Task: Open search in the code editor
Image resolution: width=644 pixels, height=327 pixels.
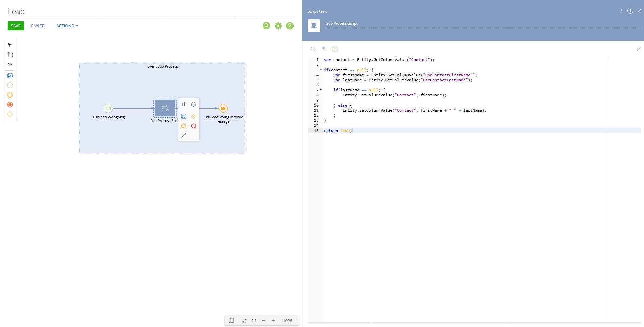Action: (x=313, y=49)
